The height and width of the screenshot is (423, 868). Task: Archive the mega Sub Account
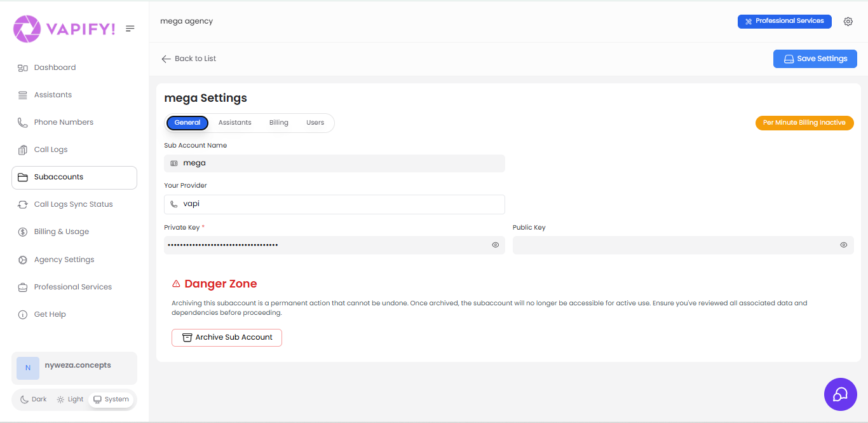point(226,337)
